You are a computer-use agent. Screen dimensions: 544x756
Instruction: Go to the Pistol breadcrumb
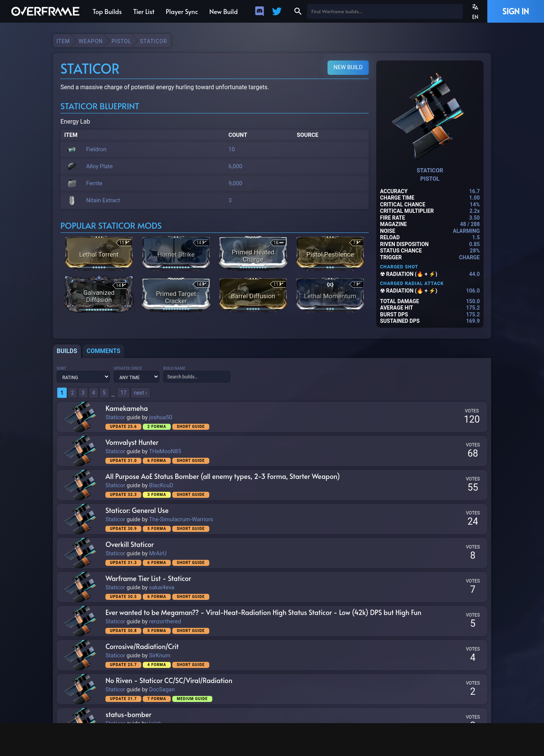(x=121, y=41)
